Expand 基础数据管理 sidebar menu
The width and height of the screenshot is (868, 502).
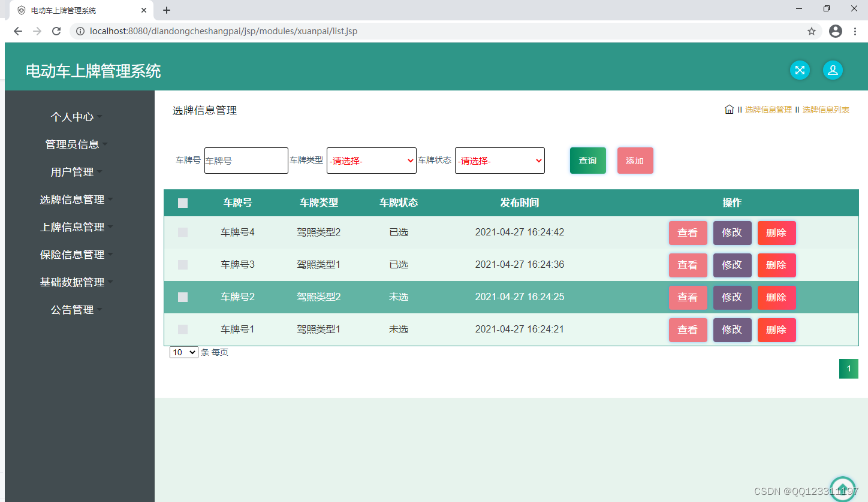coord(76,282)
